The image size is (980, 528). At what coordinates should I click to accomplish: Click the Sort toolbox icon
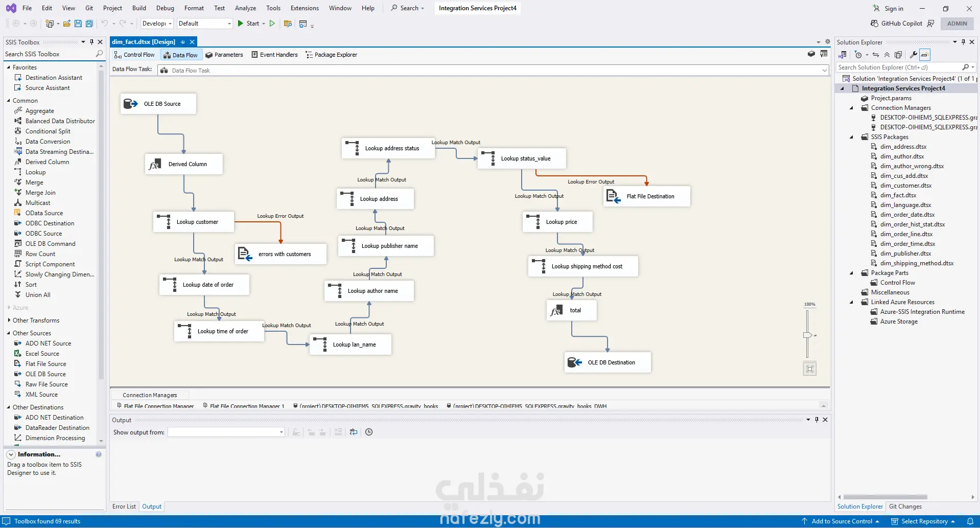pyautogui.click(x=18, y=285)
